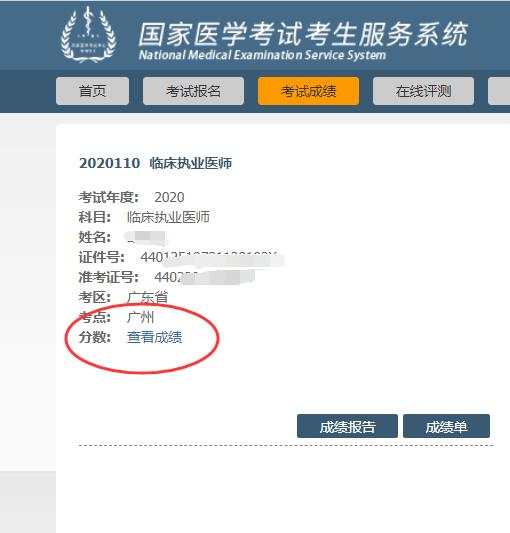Select the heading 2020110 临床执业医师
This screenshot has width=510, height=533.
click(x=155, y=163)
